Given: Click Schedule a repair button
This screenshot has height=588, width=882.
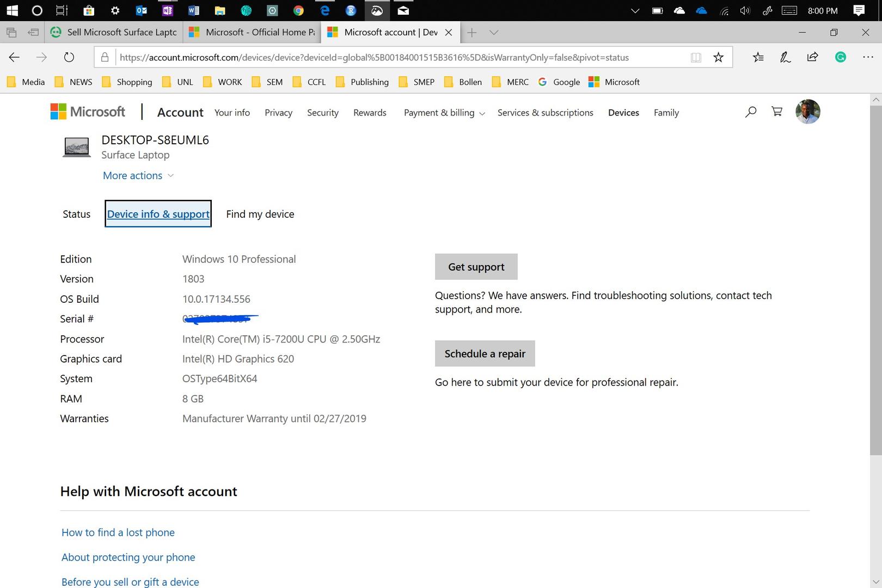Looking at the screenshot, I should [485, 353].
